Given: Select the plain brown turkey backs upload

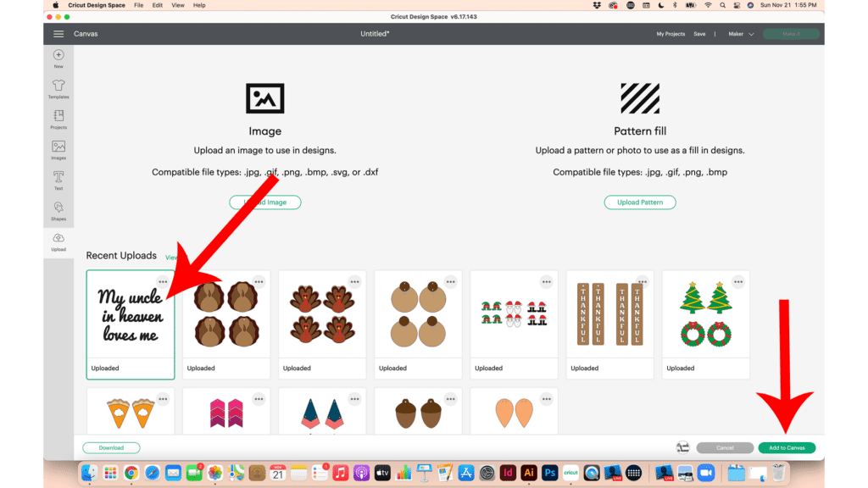Looking at the screenshot, I should (226, 324).
